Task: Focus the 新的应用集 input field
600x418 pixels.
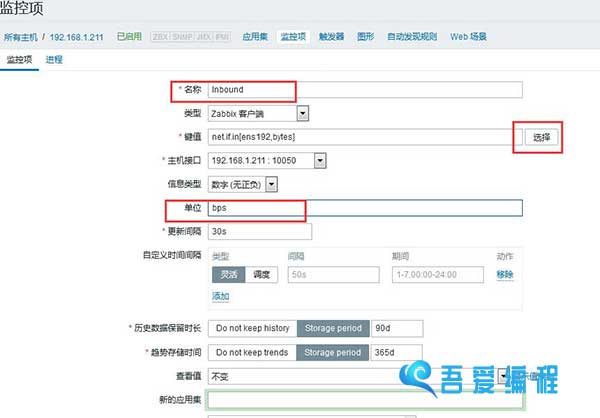Action: pyautogui.click(x=365, y=400)
